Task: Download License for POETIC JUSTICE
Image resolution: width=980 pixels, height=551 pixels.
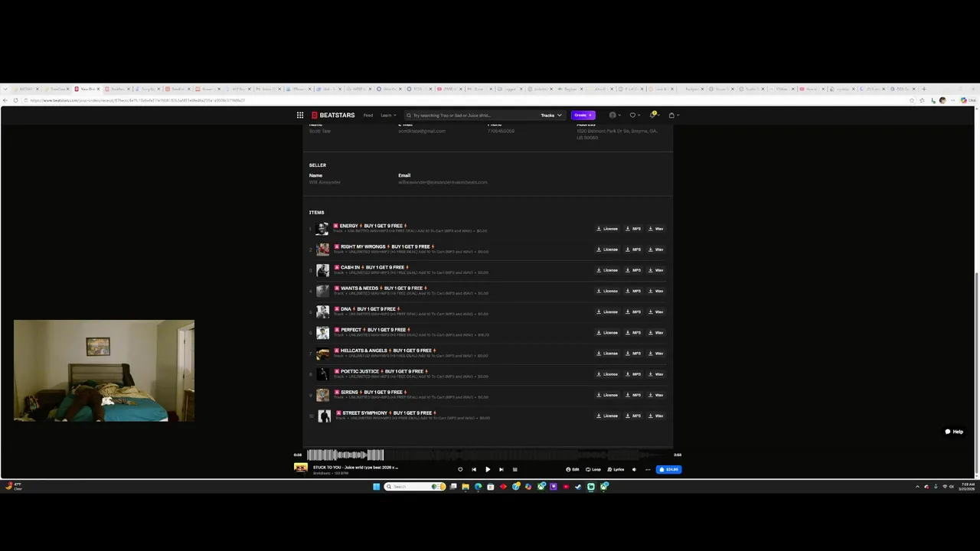Action: click(607, 374)
